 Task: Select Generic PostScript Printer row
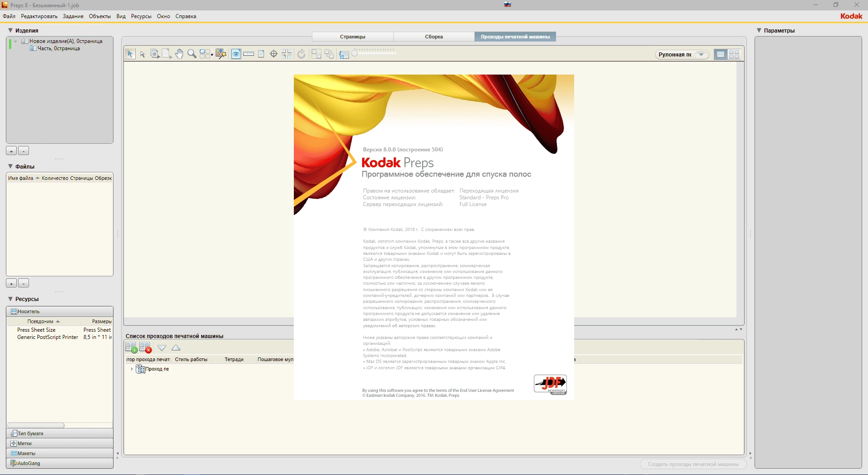(60, 337)
